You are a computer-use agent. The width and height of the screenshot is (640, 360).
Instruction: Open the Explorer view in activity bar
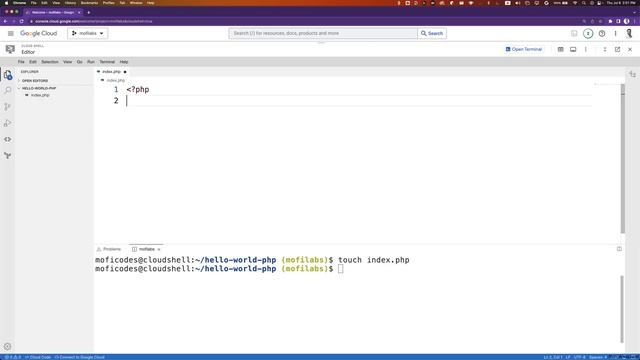7,75
